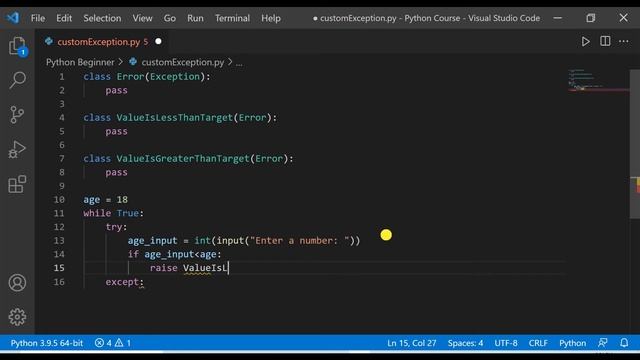This screenshot has width=640, height=360.
Task: Open the Accounts icon in activity bar
Action: [17, 282]
